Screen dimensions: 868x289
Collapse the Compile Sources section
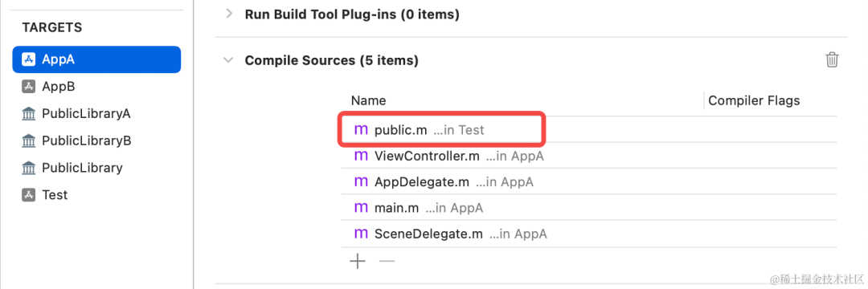tap(228, 60)
